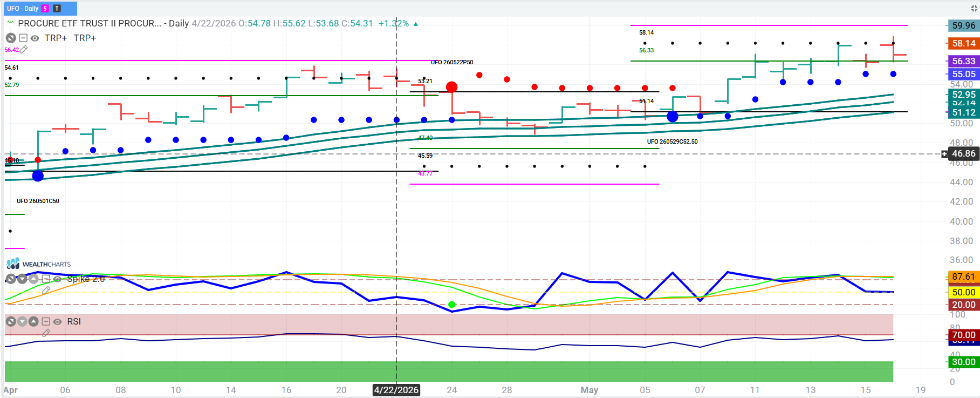This screenshot has height=398, width=980.
Task: Click the second TRP+ indicator label
Action: [85, 38]
